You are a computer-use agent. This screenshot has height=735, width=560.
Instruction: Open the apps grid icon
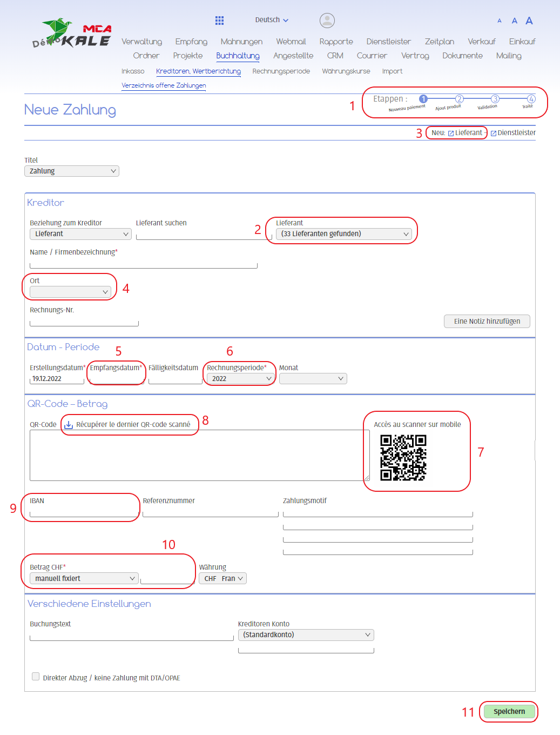pos(219,21)
